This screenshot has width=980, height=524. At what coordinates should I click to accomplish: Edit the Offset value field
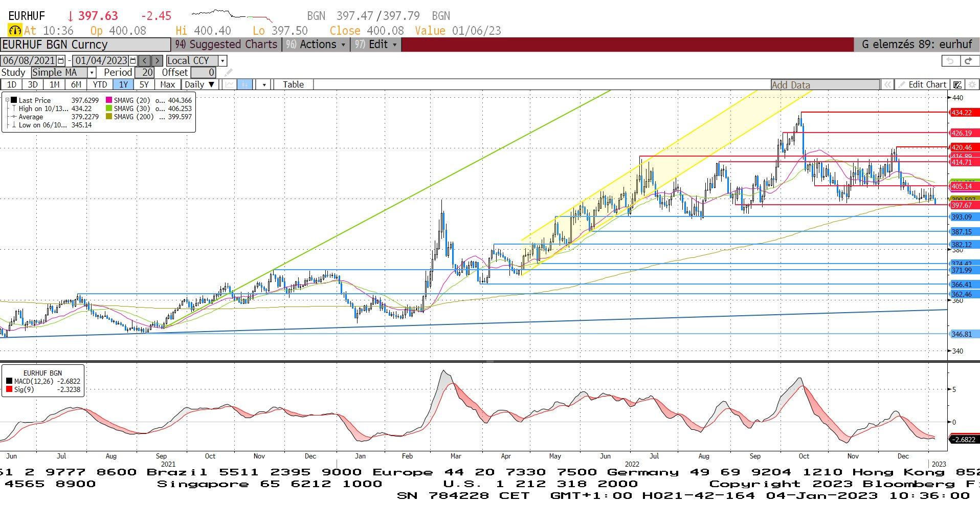204,73
